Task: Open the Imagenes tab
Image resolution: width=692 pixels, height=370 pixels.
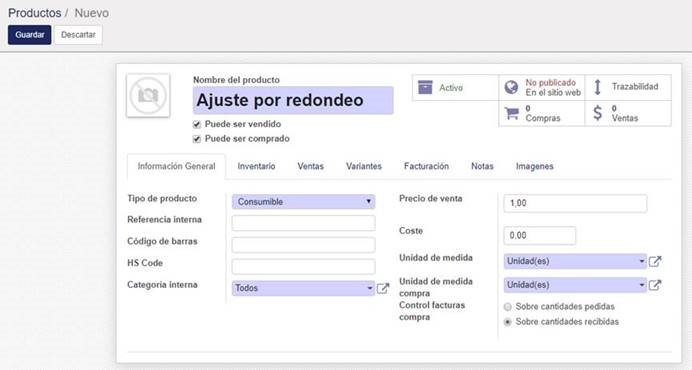Action: point(535,166)
